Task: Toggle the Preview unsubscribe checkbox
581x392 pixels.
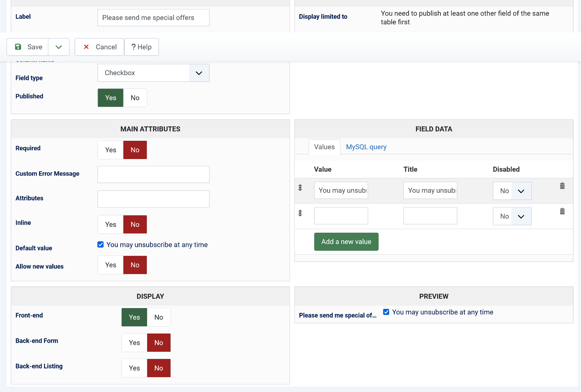Action: (x=386, y=312)
